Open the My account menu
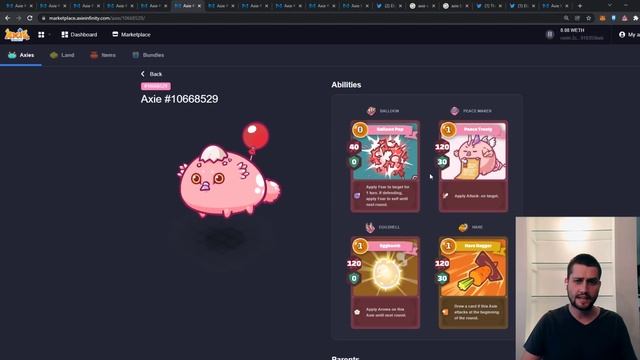 tap(629, 35)
